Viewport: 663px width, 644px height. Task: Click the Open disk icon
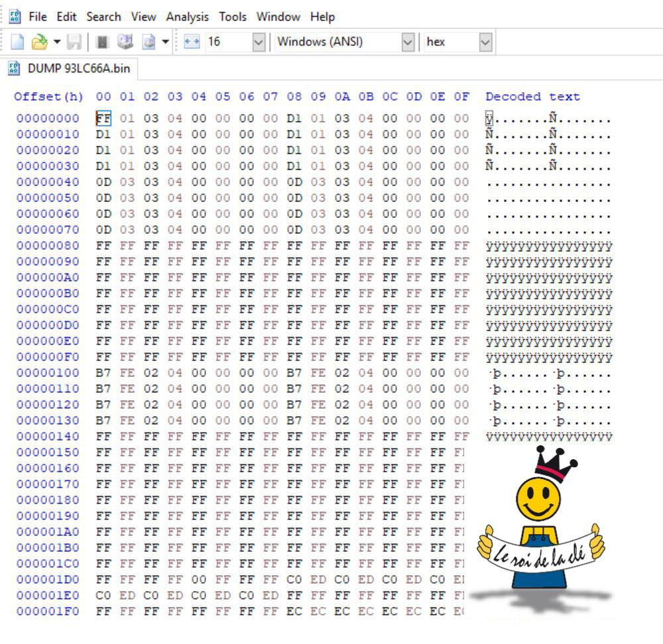(x=125, y=42)
